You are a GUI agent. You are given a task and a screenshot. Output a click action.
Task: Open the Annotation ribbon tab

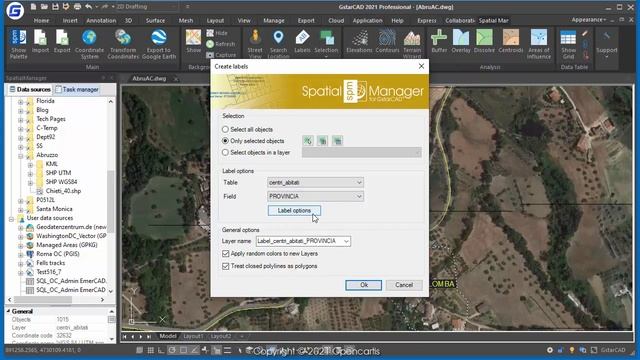coord(101,20)
